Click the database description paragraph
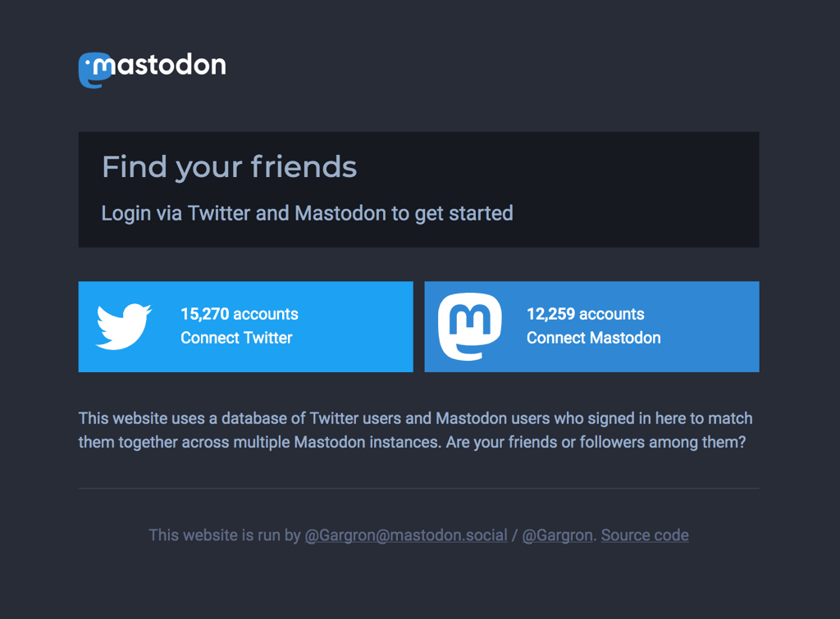840x619 pixels. tap(416, 430)
